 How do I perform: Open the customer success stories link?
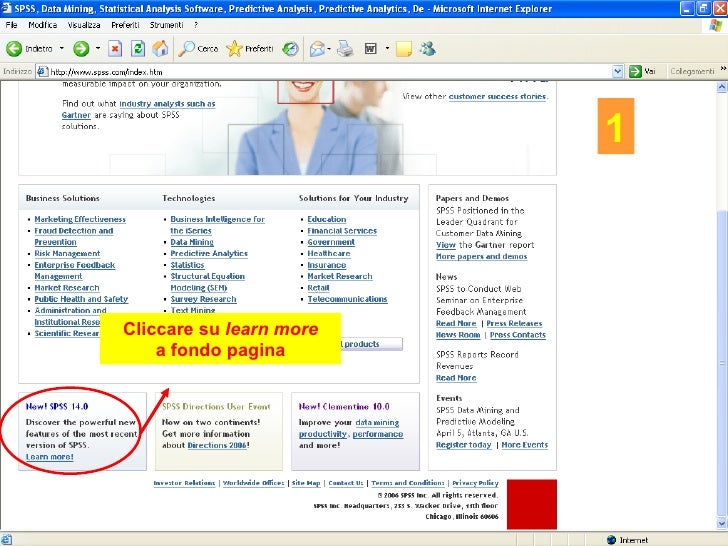point(497,96)
